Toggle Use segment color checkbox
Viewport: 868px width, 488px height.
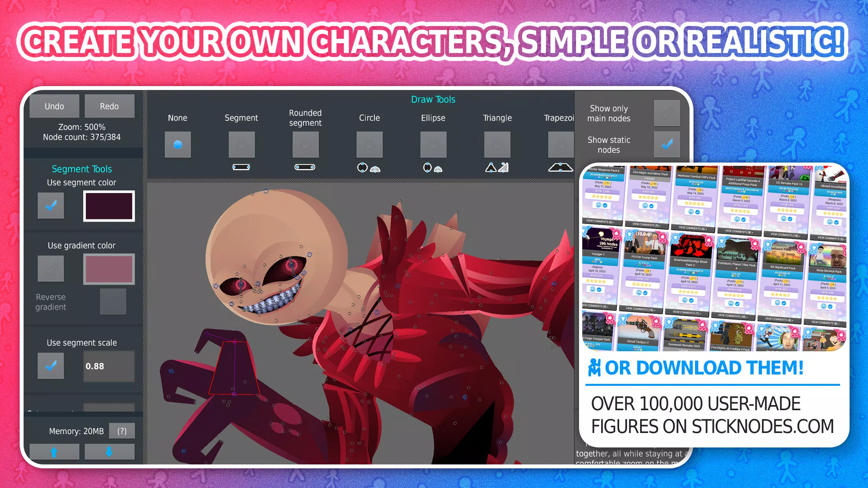(x=51, y=205)
